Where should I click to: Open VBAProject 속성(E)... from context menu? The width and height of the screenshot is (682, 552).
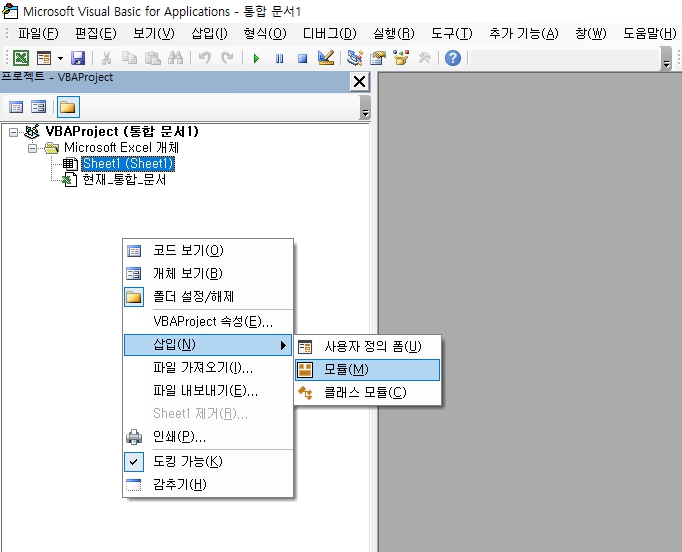tap(208, 322)
